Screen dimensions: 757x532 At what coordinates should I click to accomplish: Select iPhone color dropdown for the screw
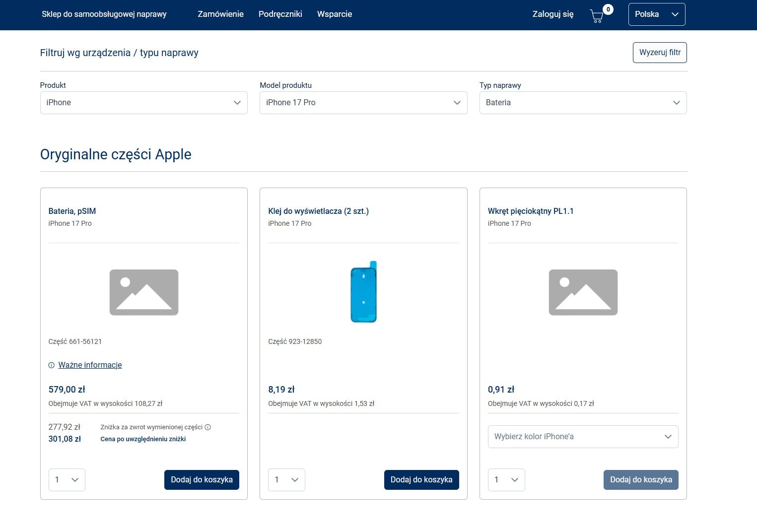[x=583, y=437]
